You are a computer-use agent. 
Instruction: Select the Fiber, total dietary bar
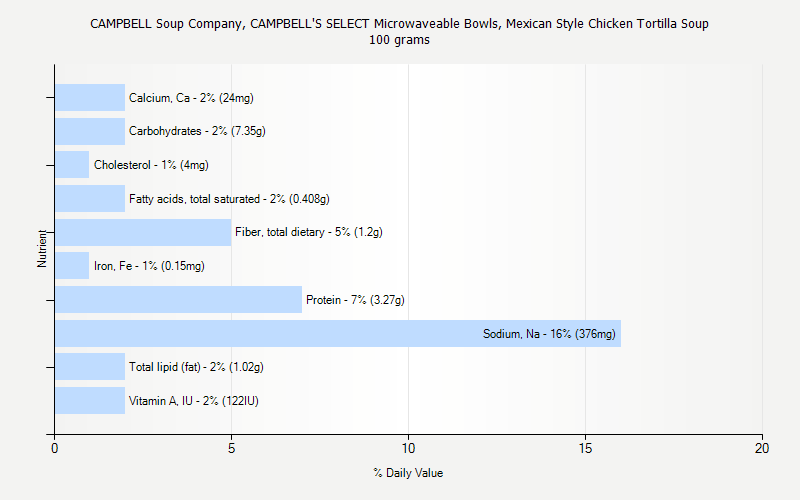143,232
